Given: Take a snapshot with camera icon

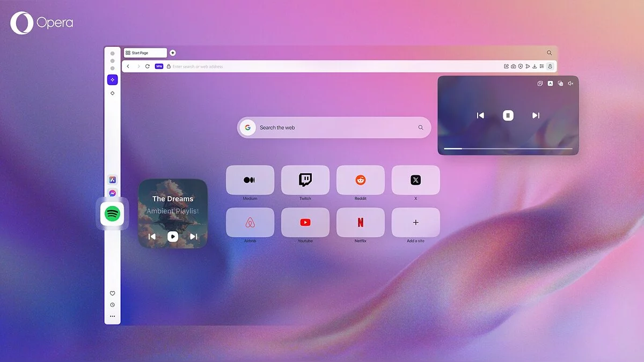Looking at the screenshot, I should click(x=513, y=67).
